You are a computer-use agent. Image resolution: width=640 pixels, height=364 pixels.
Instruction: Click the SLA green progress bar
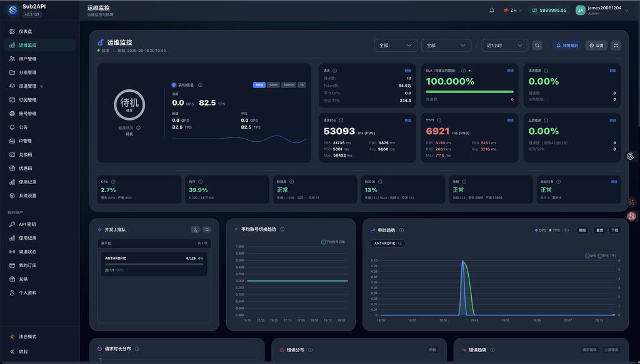(470, 92)
